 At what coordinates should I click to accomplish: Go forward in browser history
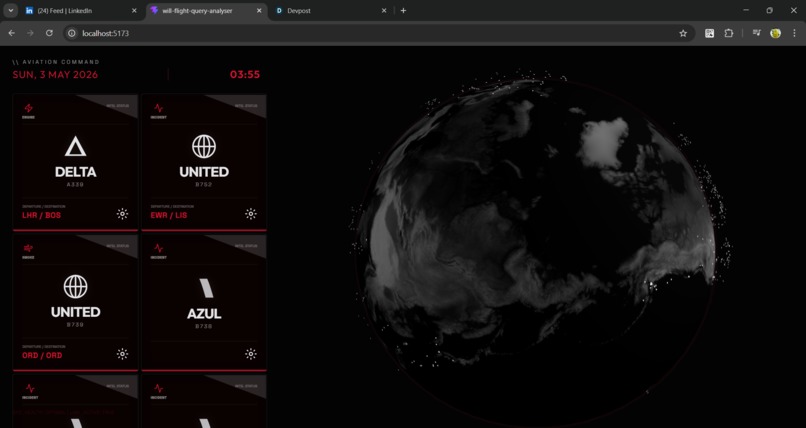point(30,33)
